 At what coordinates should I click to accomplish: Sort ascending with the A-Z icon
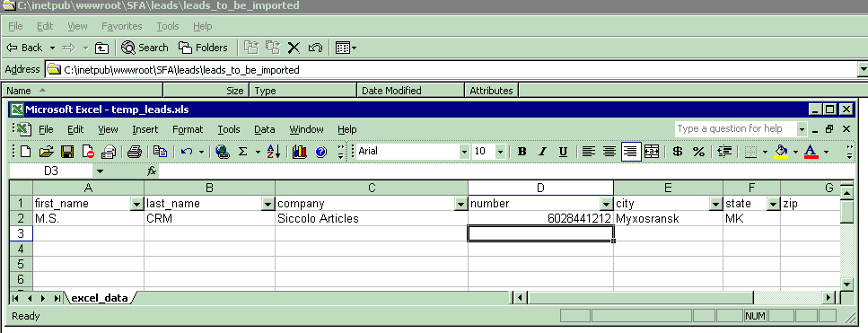[x=274, y=152]
